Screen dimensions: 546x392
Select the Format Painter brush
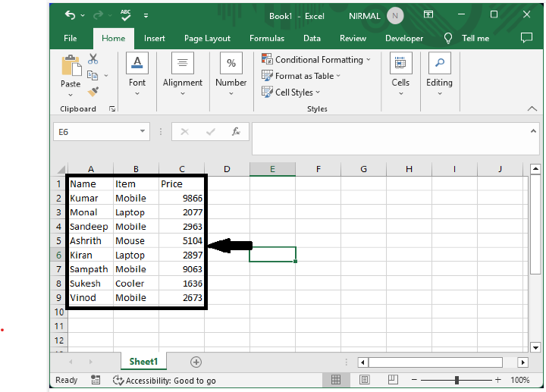point(93,92)
